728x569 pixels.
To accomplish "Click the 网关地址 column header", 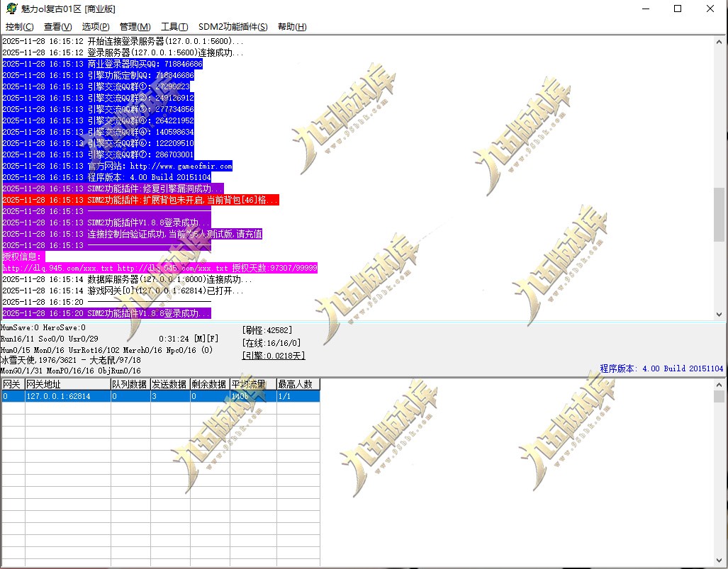I will [x=68, y=384].
